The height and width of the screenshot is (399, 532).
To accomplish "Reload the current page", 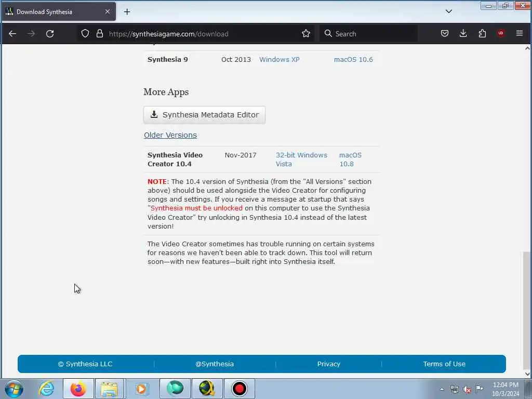I will tap(50, 34).
